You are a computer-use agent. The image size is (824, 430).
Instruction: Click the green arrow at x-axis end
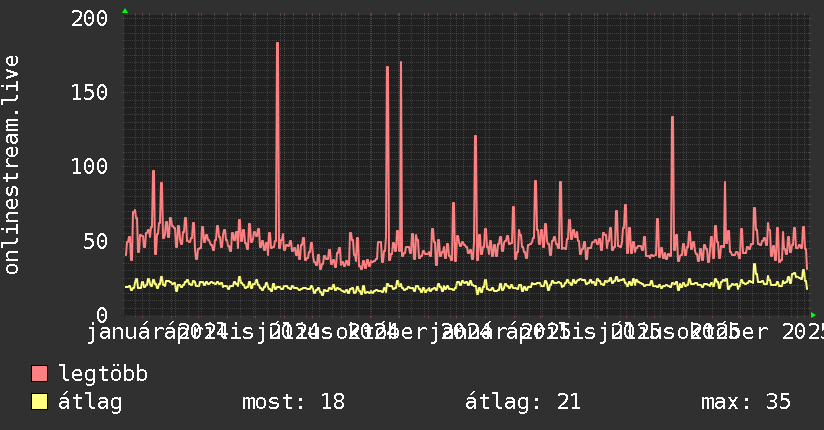click(x=813, y=315)
